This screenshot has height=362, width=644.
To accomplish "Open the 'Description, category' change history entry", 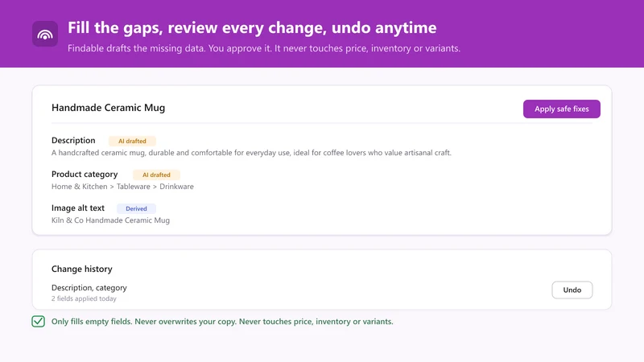I will 89,288.
